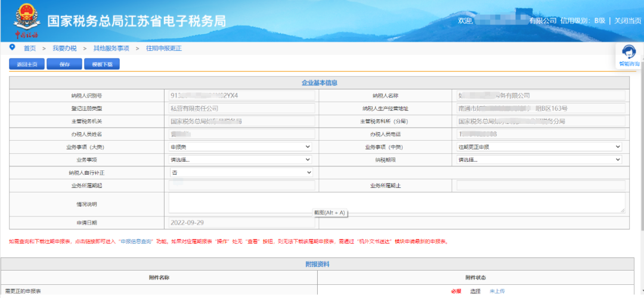This screenshot has height=298, width=644.
Task: Click the 纳税人名称 input field
Action: pyautogui.click(x=541, y=95)
